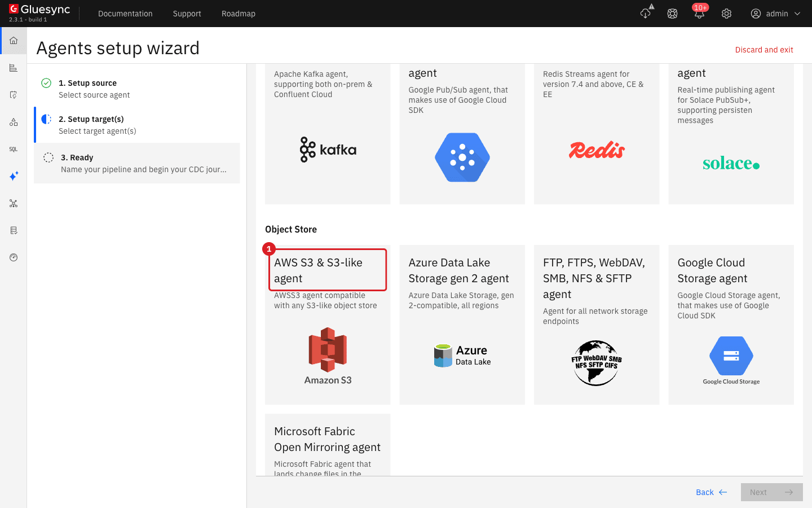The height and width of the screenshot is (508, 812).
Task: Select the Google Cloud Storage agent card
Action: click(731, 325)
